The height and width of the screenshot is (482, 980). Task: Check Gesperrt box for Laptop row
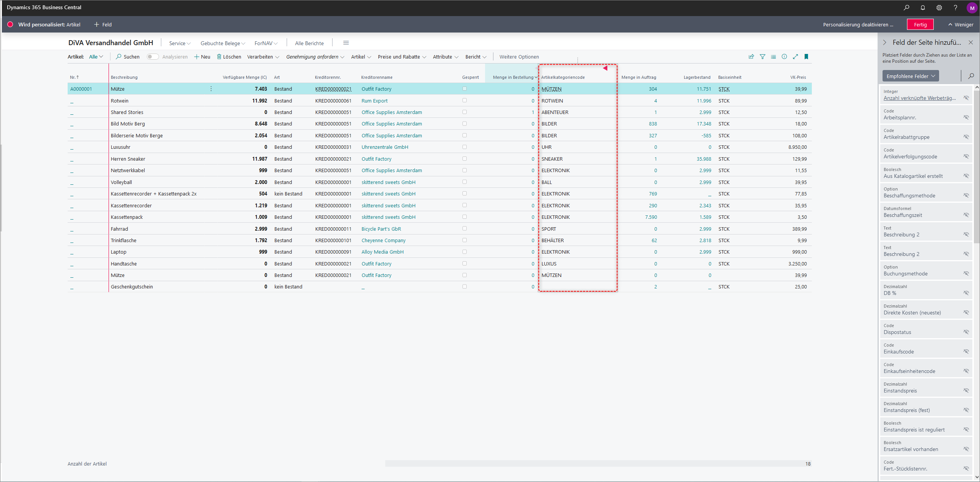click(464, 252)
